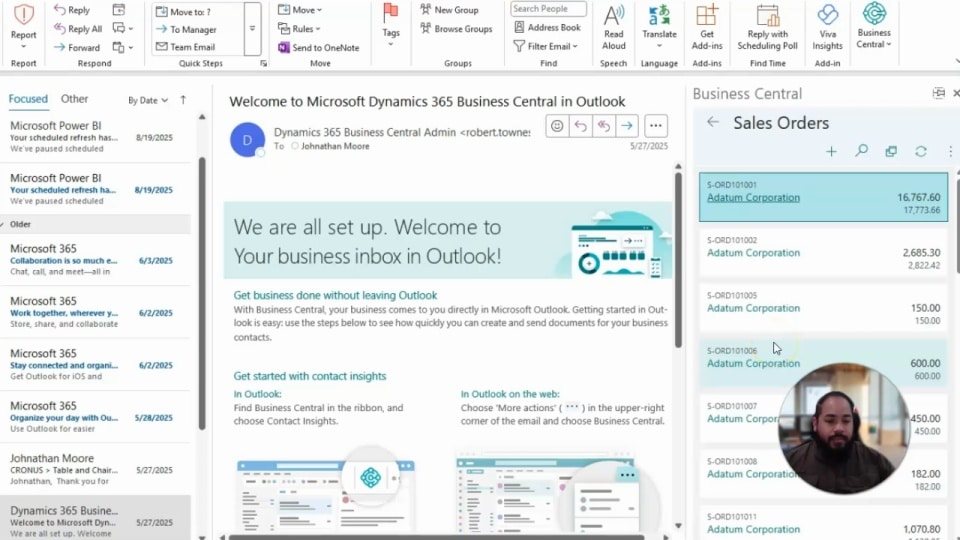The width and height of the screenshot is (960, 540).
Task: Create a New Group
Action: (449, 10)
